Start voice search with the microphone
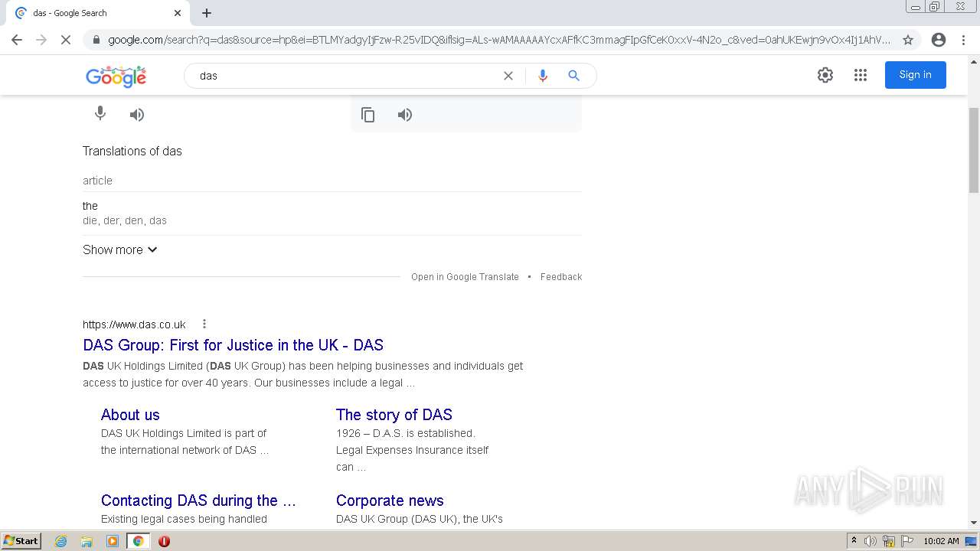 (x=543, y=76)
